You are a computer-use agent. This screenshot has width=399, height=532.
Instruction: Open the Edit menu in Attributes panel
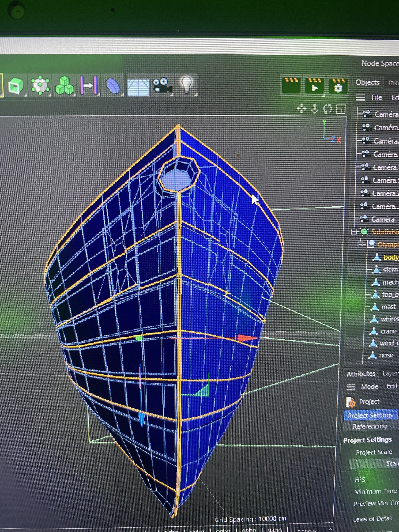(x=392, y=386)
